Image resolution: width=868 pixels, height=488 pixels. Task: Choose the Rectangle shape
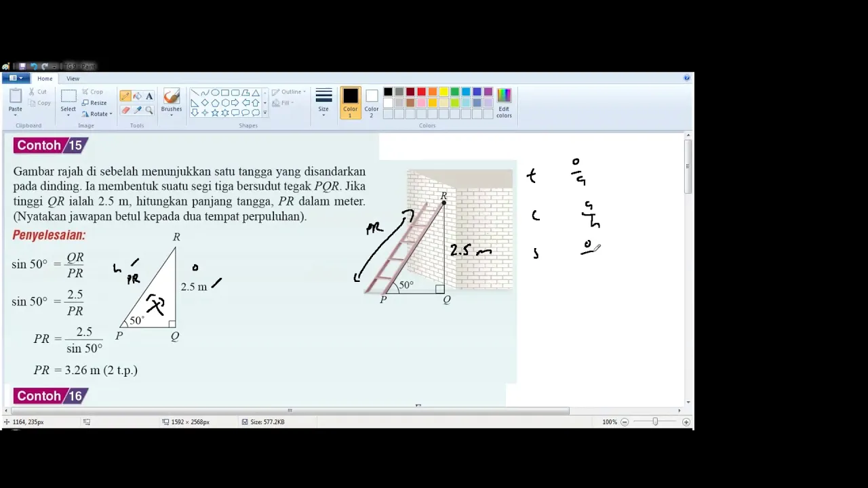pyautogui.click(x=225, y=93)
